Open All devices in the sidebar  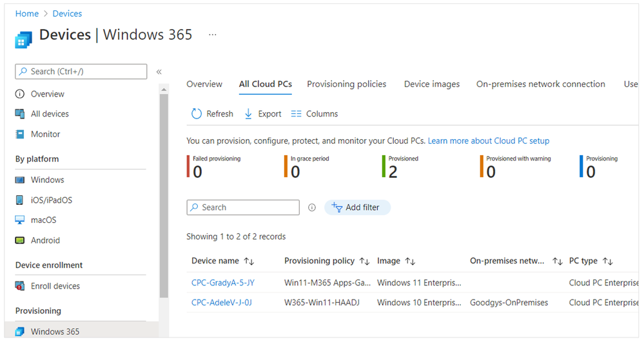(x=50, y=114)
